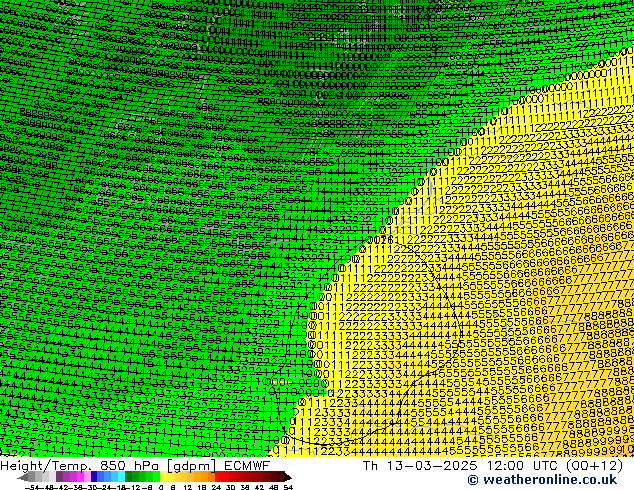
Task: Click the -54 label on the color scale
Action: click(32, 488)
